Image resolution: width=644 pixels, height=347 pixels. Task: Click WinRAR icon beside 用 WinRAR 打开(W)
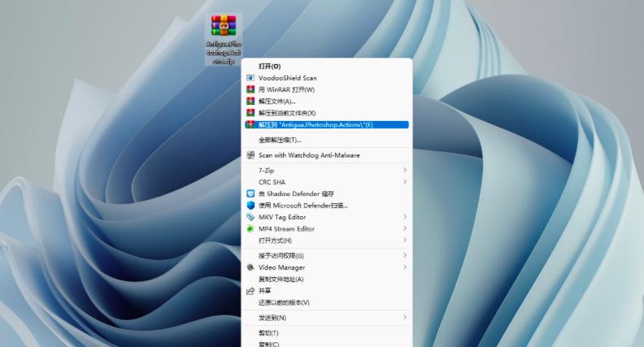pyautogui.click(x=250, y=89)
